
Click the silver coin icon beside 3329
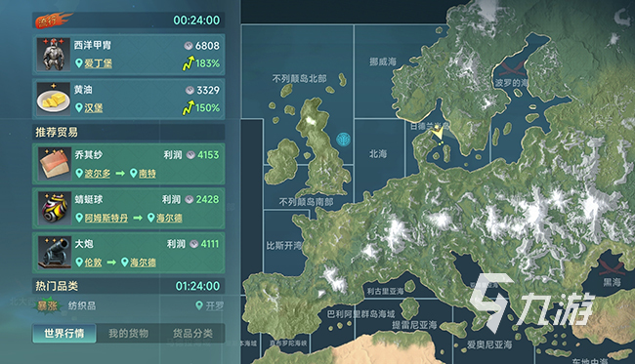190,90
